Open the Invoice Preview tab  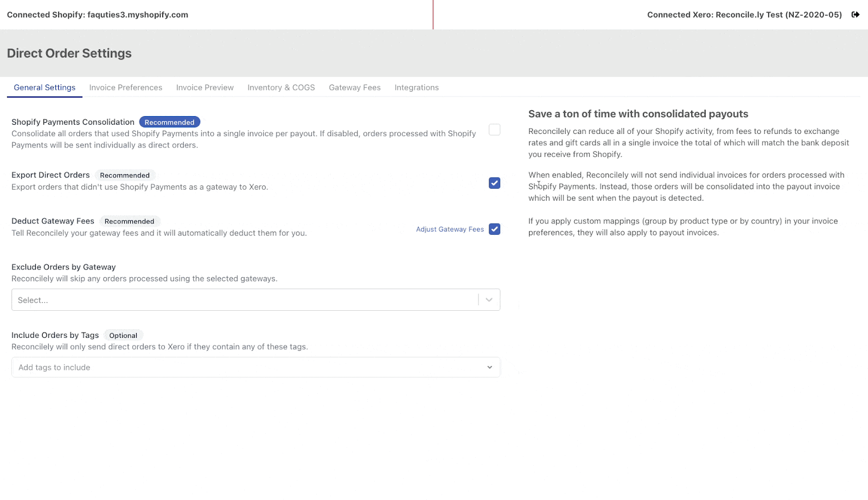pyautogui.click(x=204, y=87)
